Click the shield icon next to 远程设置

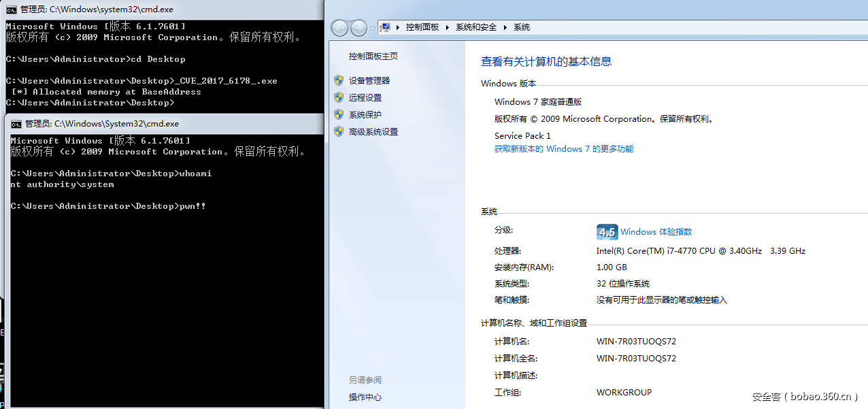click(339, 97)
